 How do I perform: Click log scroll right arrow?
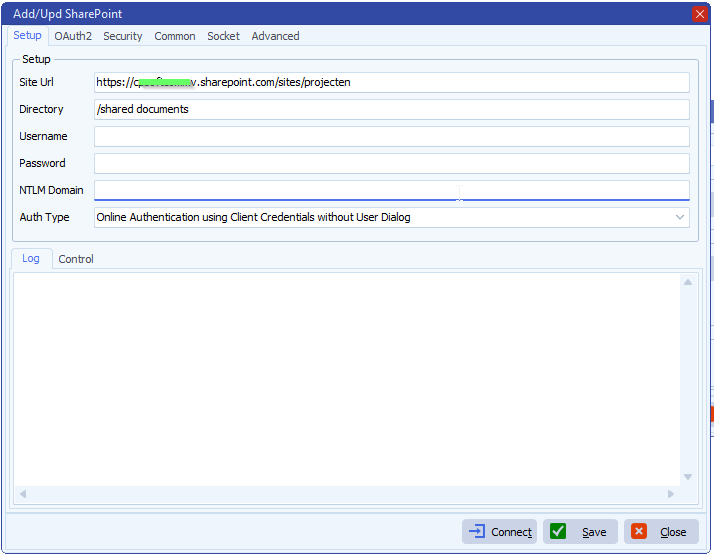click(671, 494)
